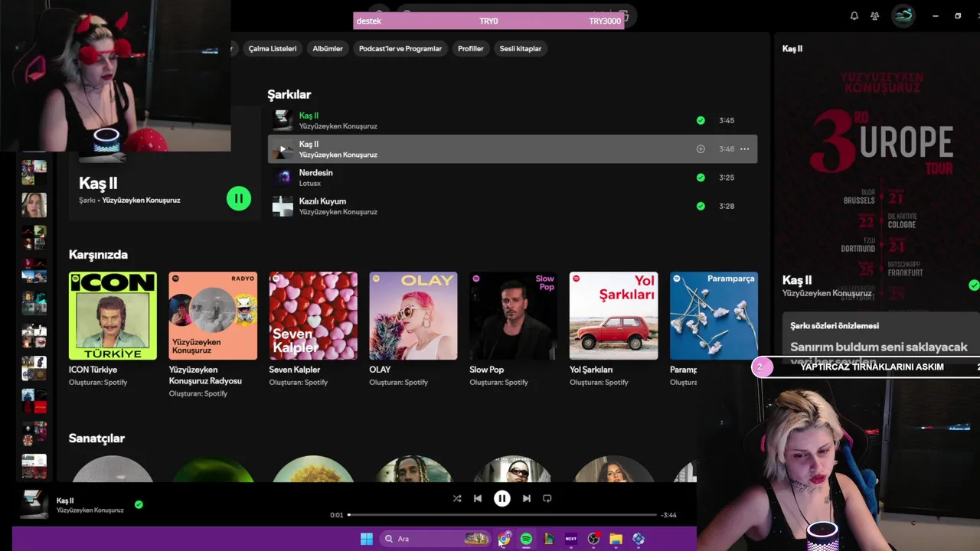Toggle saved check on Kaş II 3:45
This screenshot has height=551, width=980.
tap(701, 120)
